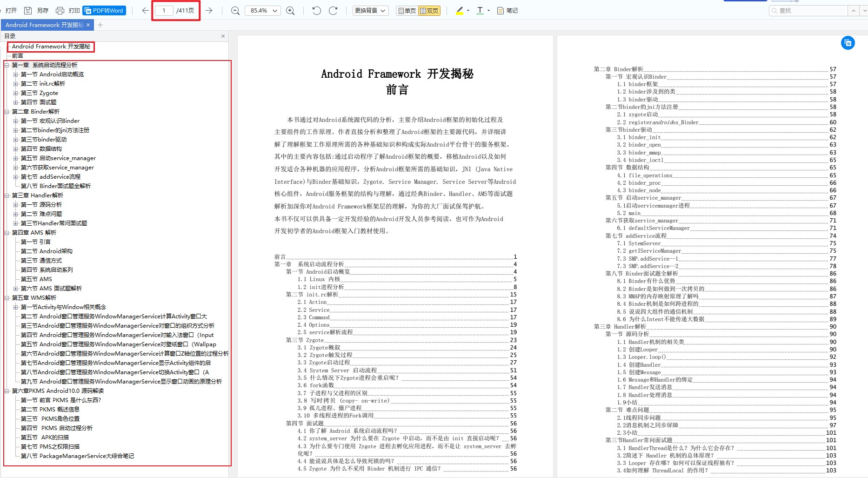Zoom in using the magnifier plus icon
Screen dimensions: 868x478
point(290,10)
